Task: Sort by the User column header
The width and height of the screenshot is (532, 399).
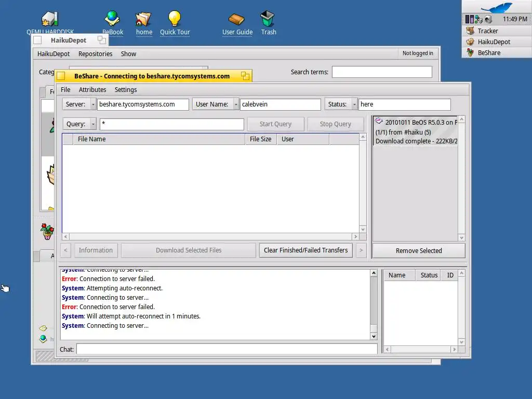Action: coord(303,139)
